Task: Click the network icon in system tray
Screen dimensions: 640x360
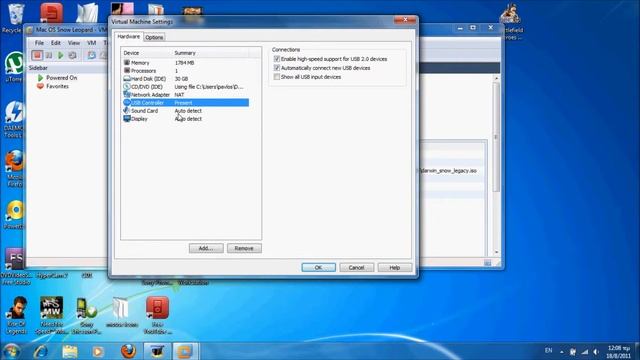Action: pos(585,351)
